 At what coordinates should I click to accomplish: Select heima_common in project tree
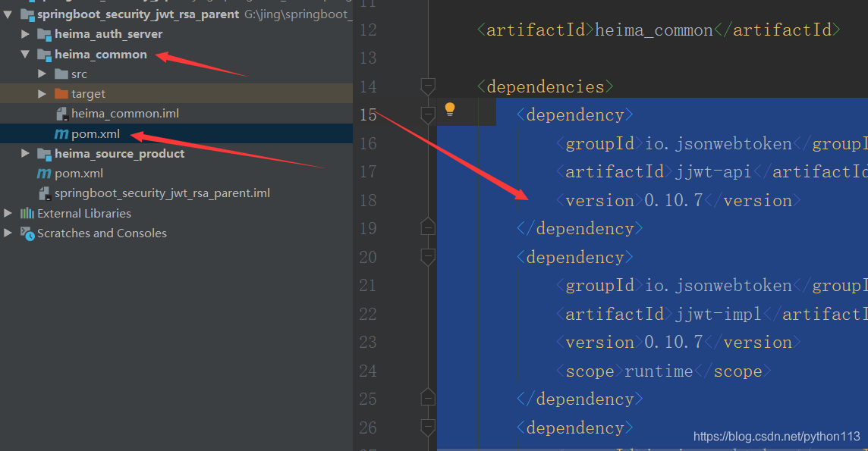(x=101, y=54)
